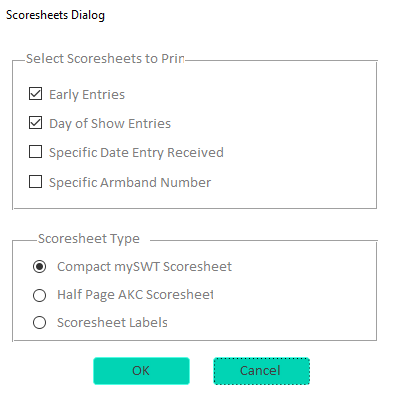Select Compact mySWT Scoresheet radio button
Viewport: 394px width, 399px height.
(39, 267)
